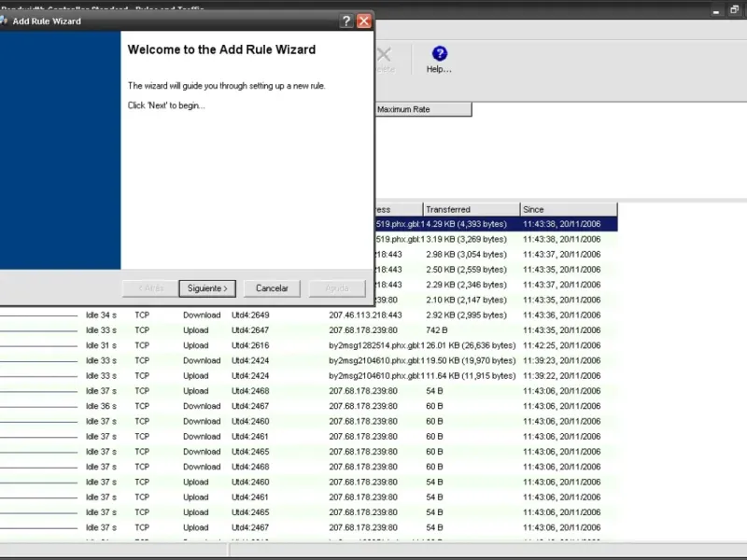
Task: Click Utd4:2461 in the Upload row
Action: (250, 497)
